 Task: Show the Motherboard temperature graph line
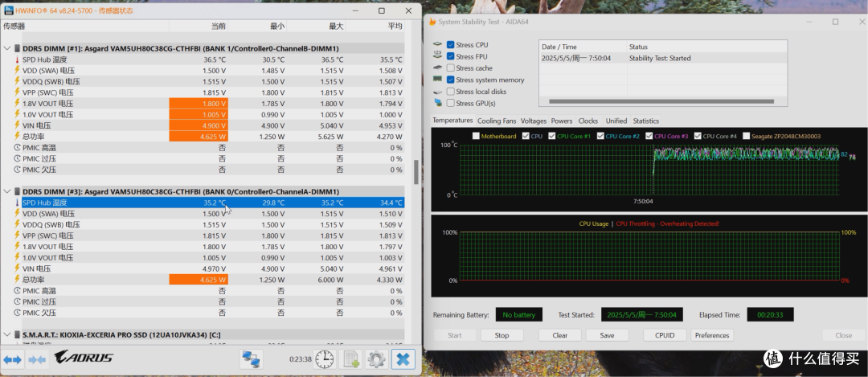(x=476, y=136)
